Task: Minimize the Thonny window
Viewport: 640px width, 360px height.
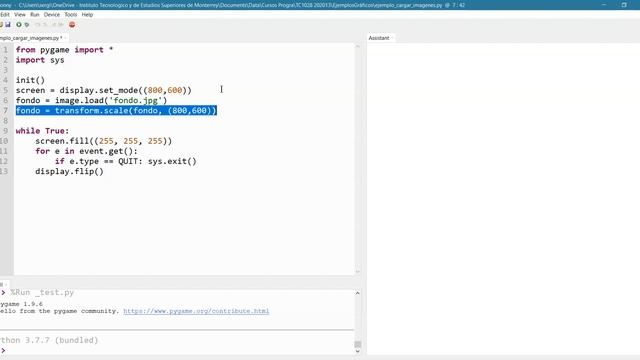Action: click(604, 5)
